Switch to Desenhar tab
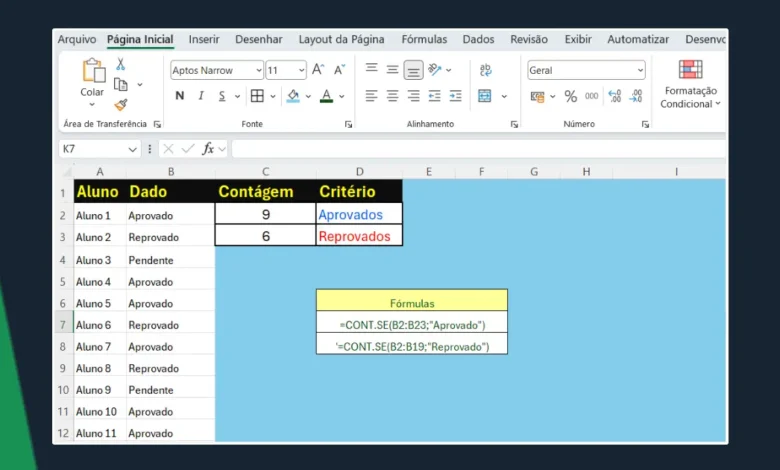This screenshot has height=470, width=780. click(259, 39)
